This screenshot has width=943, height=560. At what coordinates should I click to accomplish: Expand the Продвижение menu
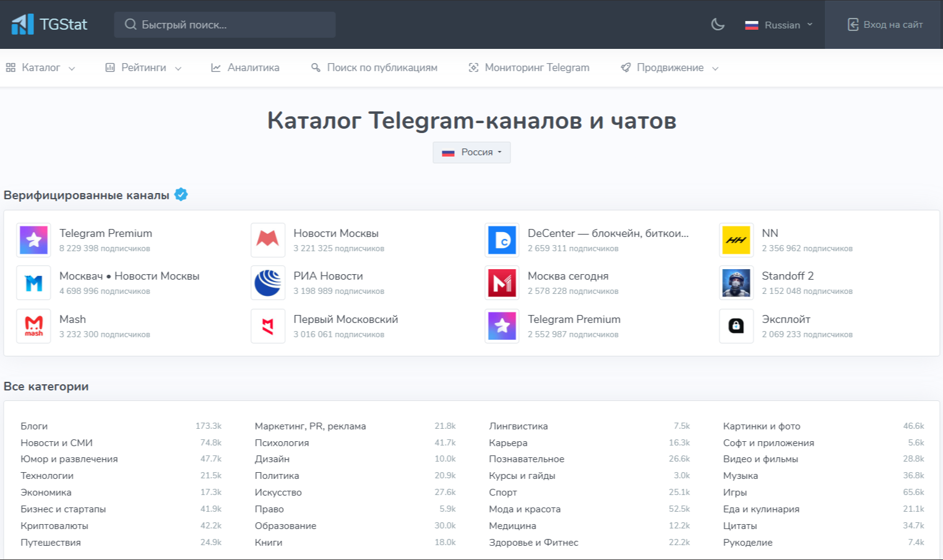click(x=670, y=67)
